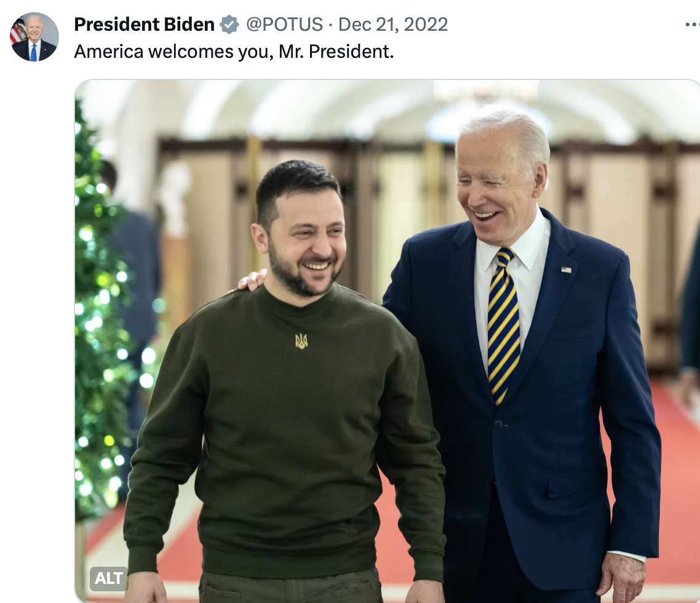Click the blue and yellow striped tie
This screenshot has height=603, width=700.
pyautogui.click(x=503, y=326)
